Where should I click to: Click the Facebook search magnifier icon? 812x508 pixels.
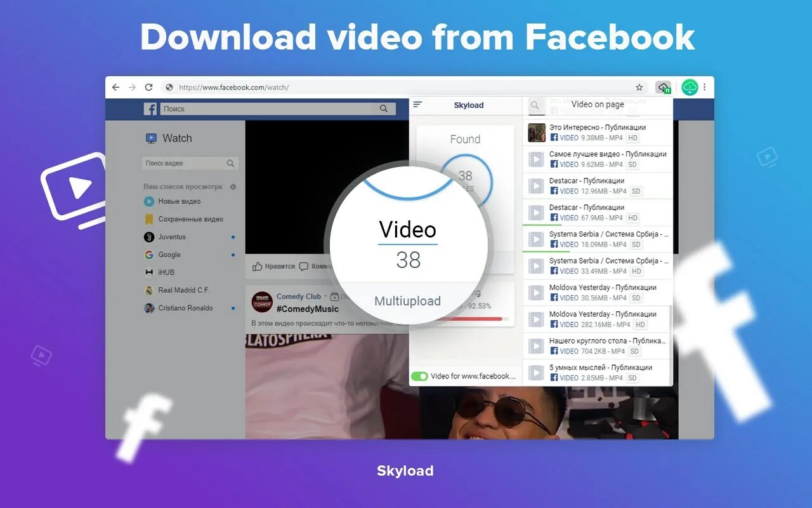(384, 109)
